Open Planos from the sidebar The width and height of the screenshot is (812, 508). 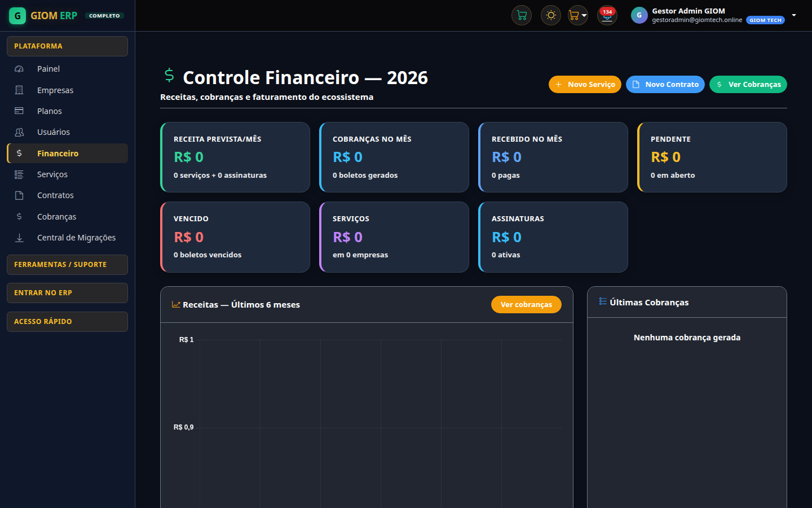(67, 111)
